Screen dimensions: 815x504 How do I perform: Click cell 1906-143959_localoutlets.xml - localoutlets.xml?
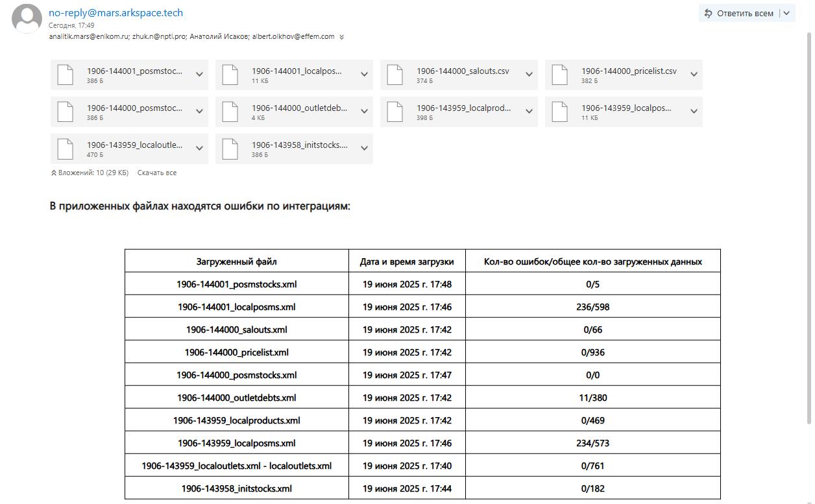point(237,466)
